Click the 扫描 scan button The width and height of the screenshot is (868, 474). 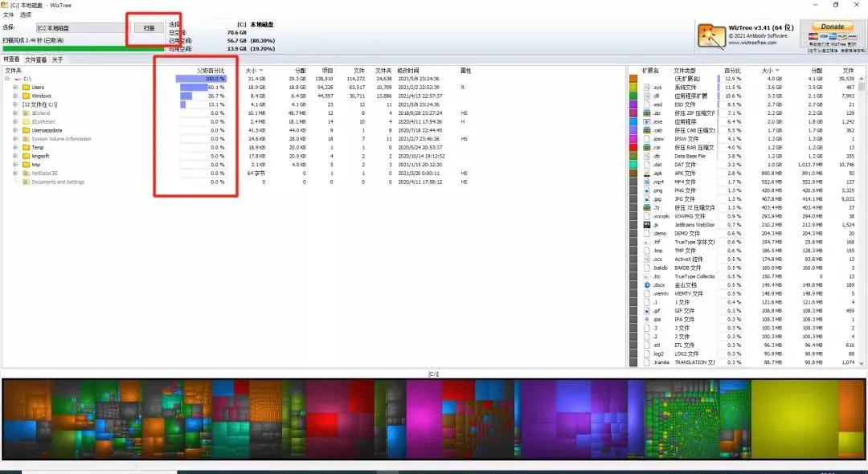[149, 28]
